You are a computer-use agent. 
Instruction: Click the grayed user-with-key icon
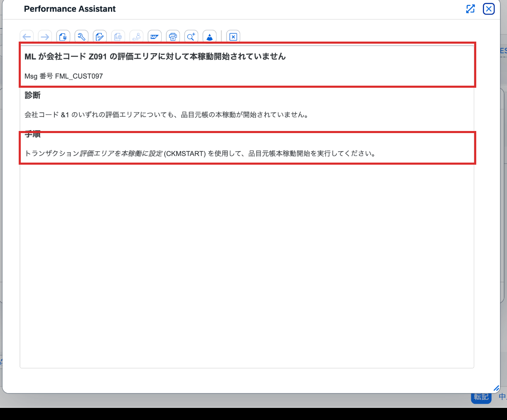(x=136, y=37)
